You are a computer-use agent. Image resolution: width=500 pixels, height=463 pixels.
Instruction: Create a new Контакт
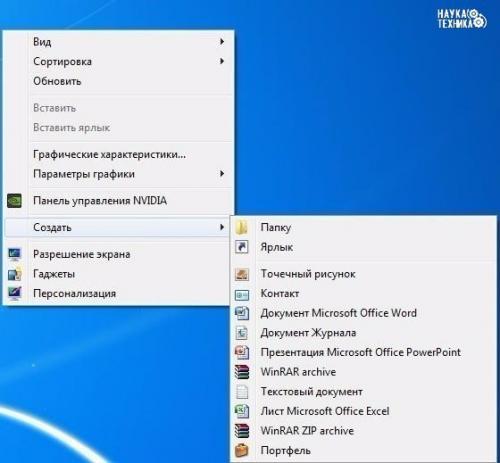click(x=363, y=293)
